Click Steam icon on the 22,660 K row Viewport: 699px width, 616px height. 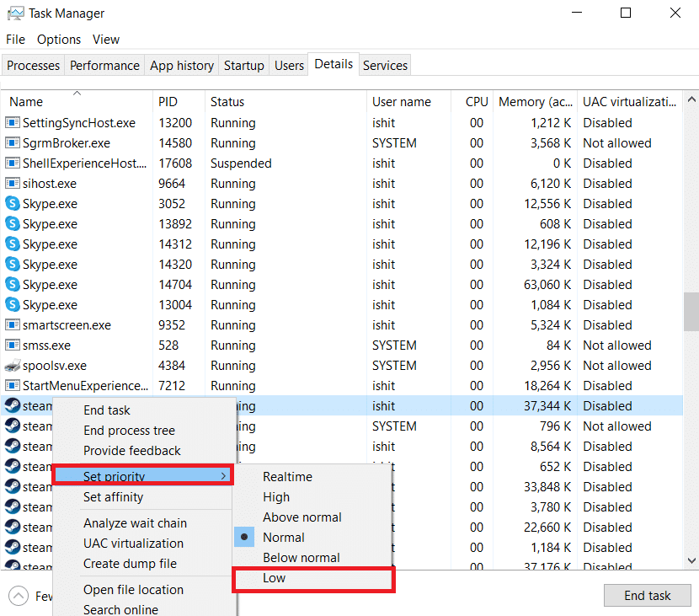pyautogui.click(x=13, y=528)
